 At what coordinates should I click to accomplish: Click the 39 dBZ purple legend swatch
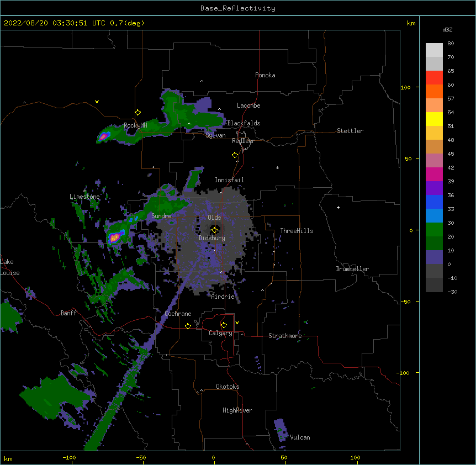pos(434,188)
